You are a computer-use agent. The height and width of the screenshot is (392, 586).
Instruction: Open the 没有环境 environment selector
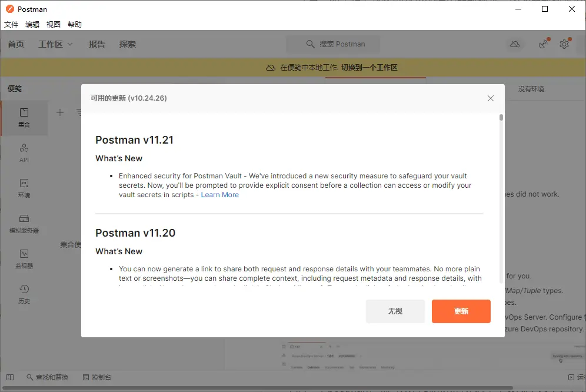click(531, 89)
